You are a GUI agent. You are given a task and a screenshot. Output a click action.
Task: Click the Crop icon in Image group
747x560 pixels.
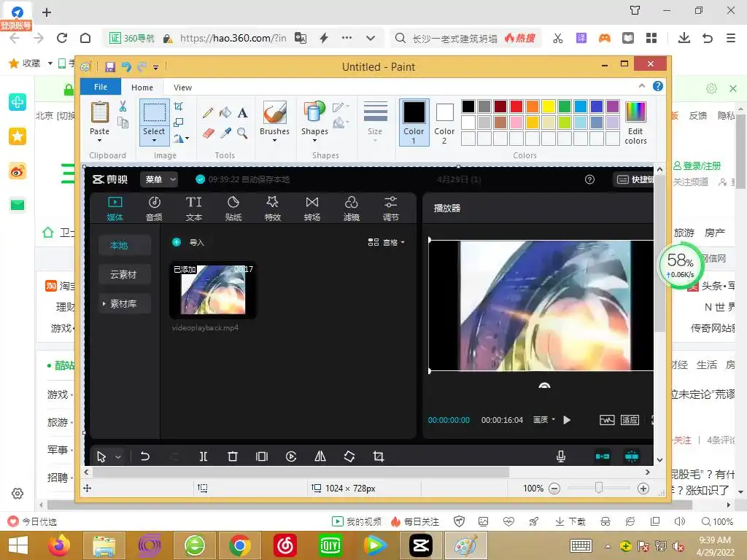(178, 106)
